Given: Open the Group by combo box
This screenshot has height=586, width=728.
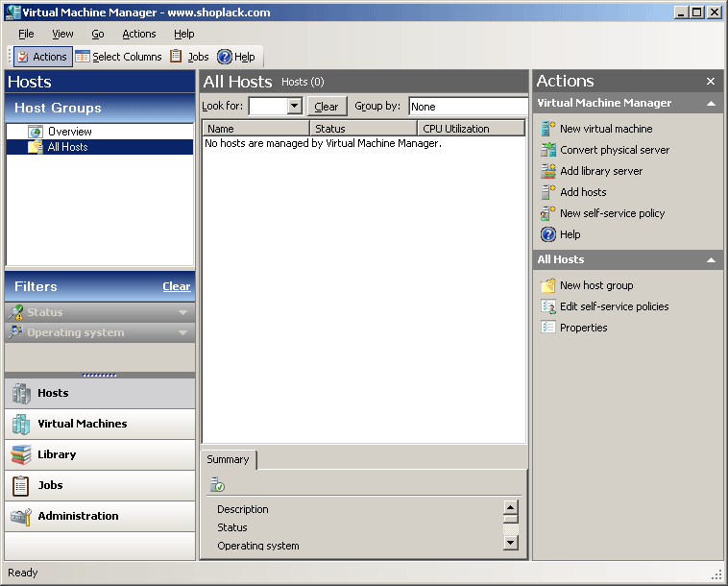Looking at the screenshot, I should 468,107.
